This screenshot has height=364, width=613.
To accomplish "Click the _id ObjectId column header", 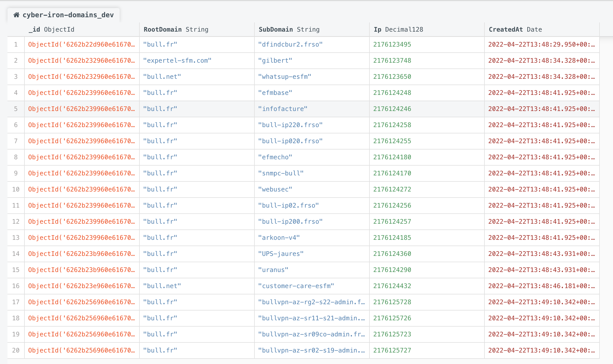I will tap(51, 29).
